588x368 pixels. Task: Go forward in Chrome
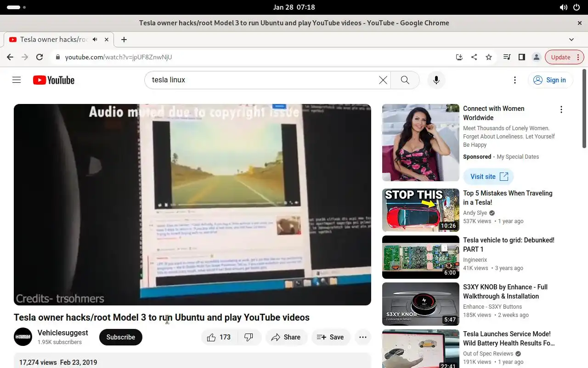pyautogui.click(x=25, y=57)
